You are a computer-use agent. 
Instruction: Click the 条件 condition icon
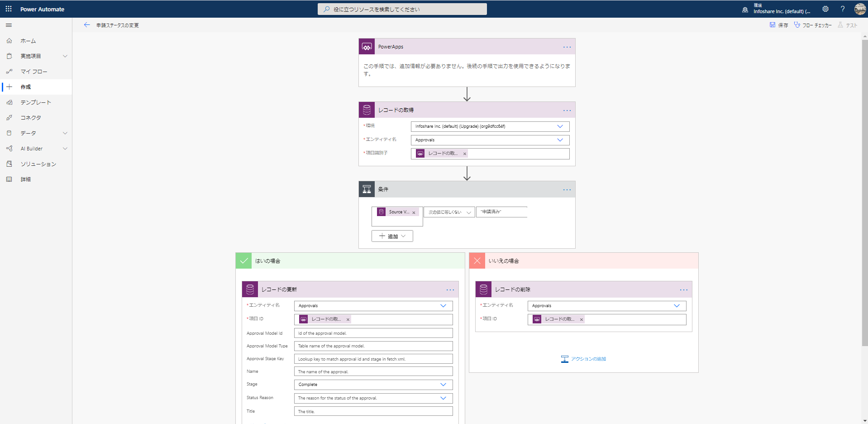[x=367, y=189]
